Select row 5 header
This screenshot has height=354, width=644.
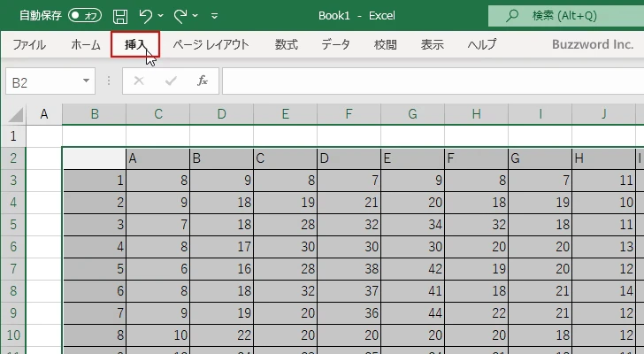pyautogui.click(x=13, y=225)
